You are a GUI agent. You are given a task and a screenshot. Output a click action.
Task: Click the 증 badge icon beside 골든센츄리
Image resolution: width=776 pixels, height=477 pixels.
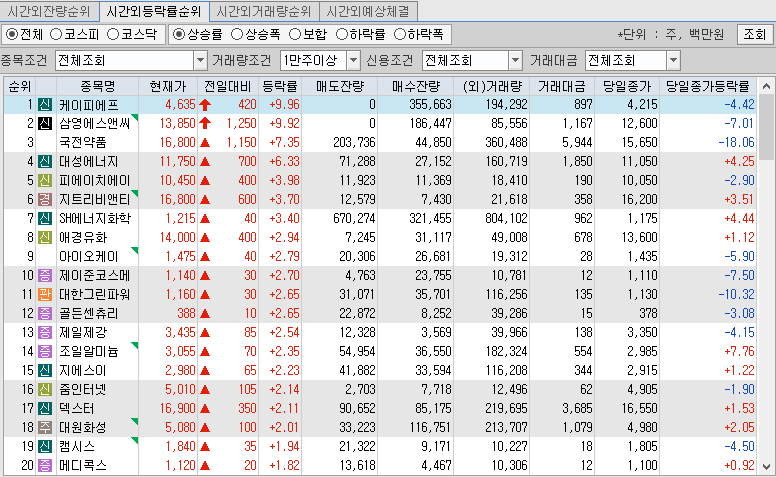[45, 313]
